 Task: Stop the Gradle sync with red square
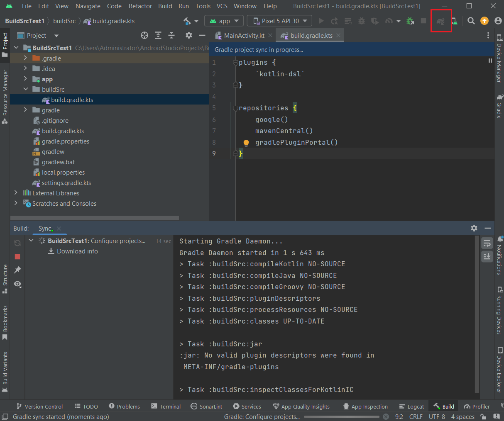pyautogui.click(x=17, y=257)
